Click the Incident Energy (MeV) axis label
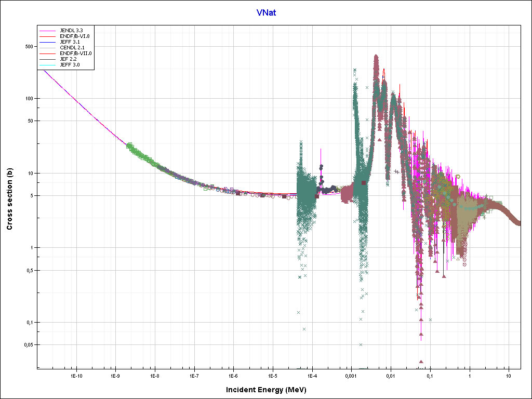Viewport: 532px width, 399px height. (270, 390)
